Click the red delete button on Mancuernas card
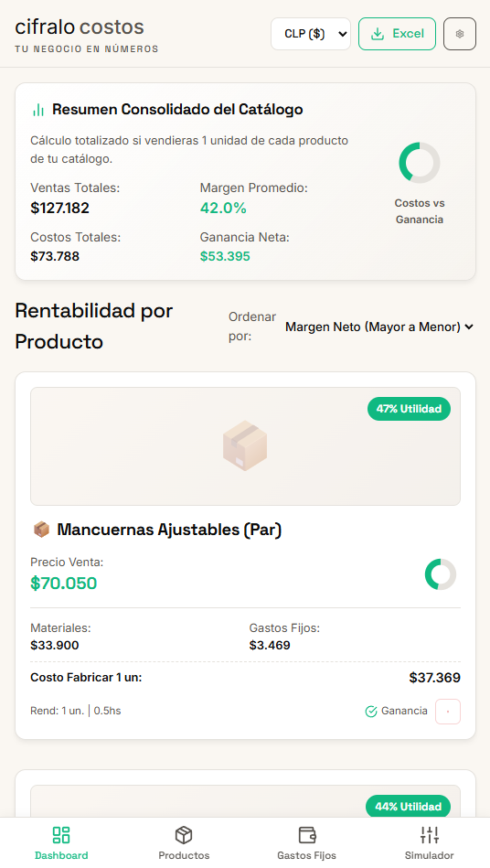The image size is (490, 868). pyautogui.click(x=447, y=712)
